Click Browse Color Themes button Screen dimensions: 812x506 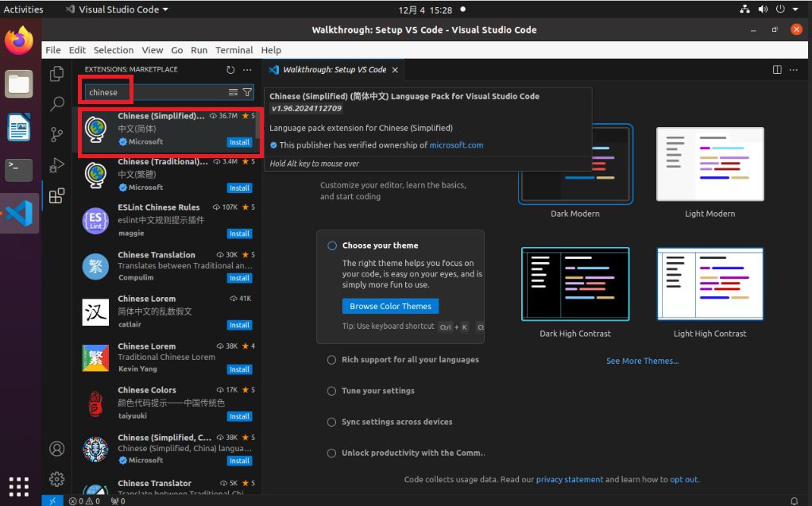pyautogui.click(x=390, y=306)
